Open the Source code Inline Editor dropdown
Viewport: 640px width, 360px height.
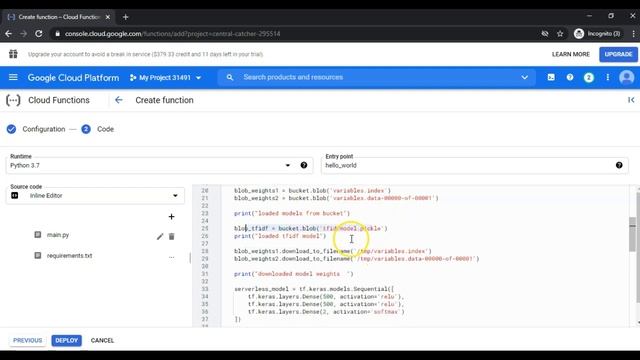point(95,196)
